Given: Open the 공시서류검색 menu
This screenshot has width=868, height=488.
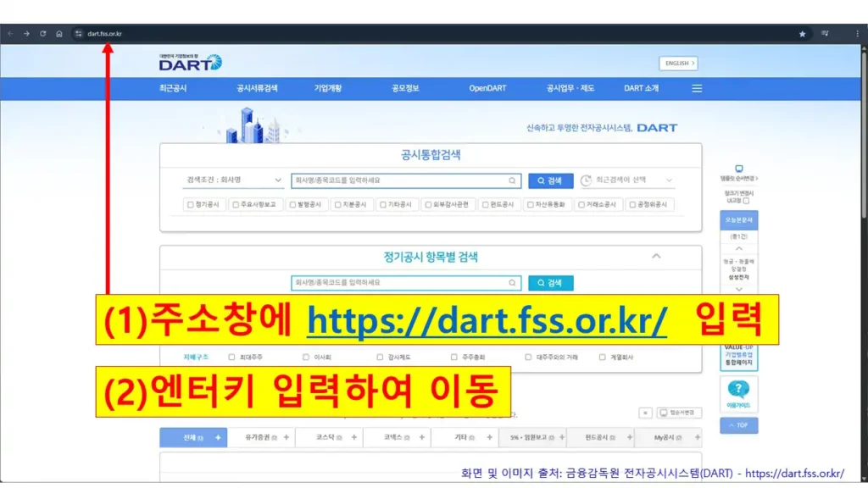Looking at the screenshot, I should (257, 88).
